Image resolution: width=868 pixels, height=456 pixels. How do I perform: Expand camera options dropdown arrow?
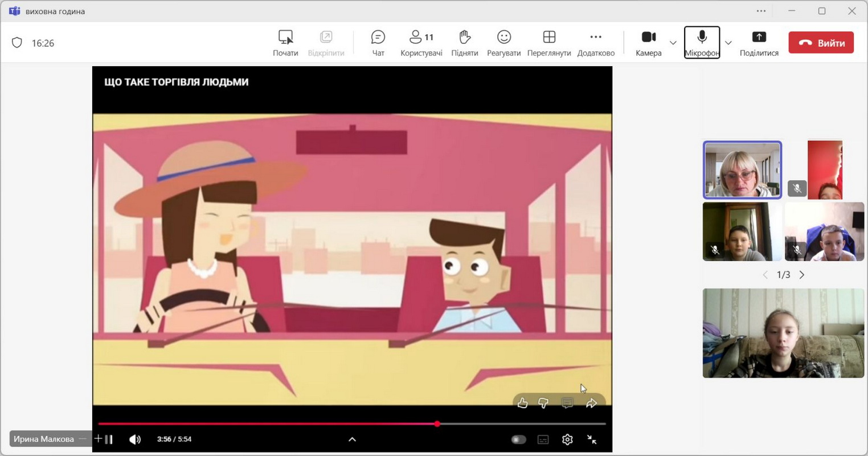click(673, 43)
